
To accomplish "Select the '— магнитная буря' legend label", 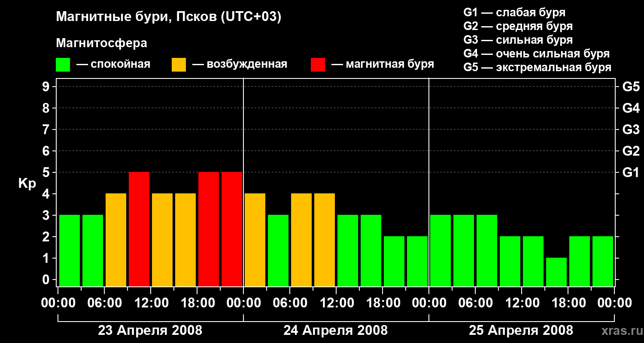I will click(383, 64).
